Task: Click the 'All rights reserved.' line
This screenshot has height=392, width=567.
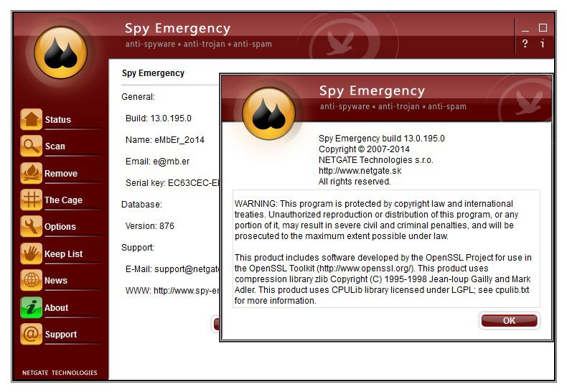Action: coord(355,182)
